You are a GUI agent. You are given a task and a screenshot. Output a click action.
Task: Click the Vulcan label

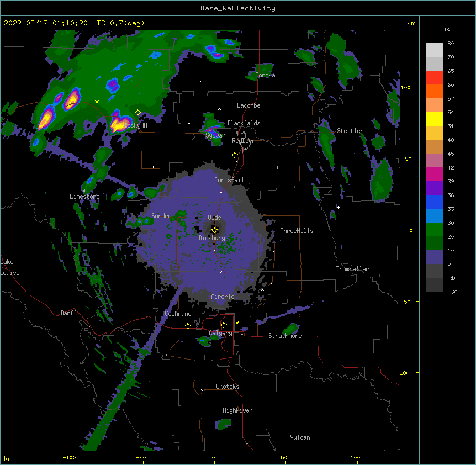pos(300,437)
